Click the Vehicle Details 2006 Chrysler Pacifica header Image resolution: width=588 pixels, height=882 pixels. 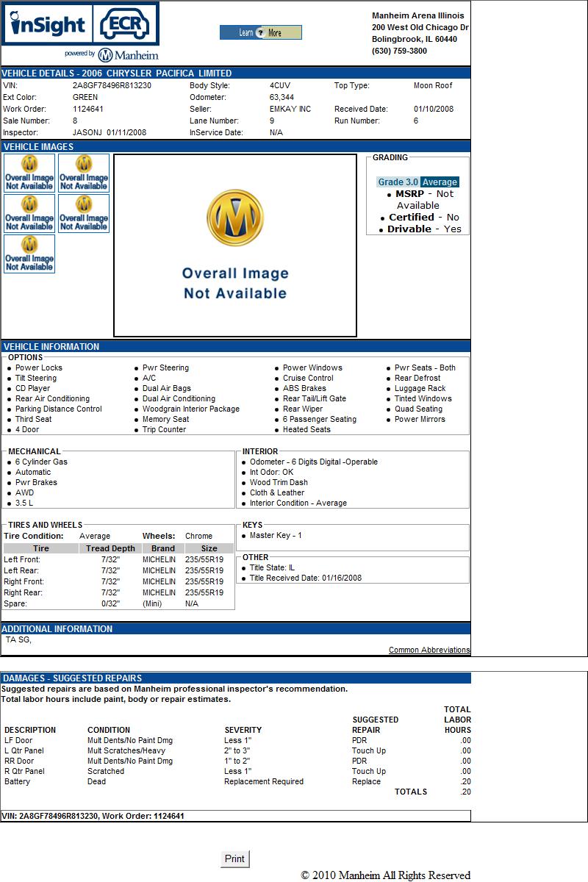pyautogui.click(x=235, y=73)
